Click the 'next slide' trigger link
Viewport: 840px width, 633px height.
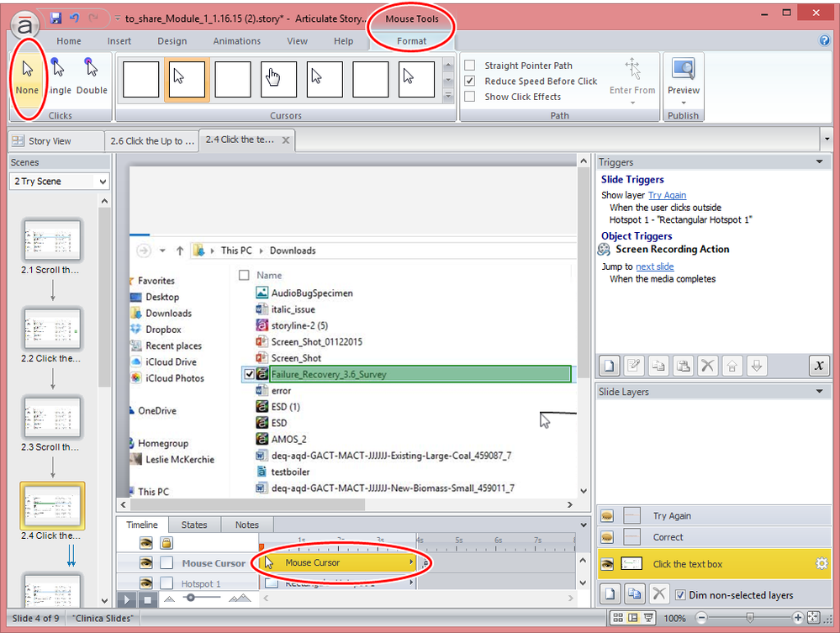tap(654, 266)
